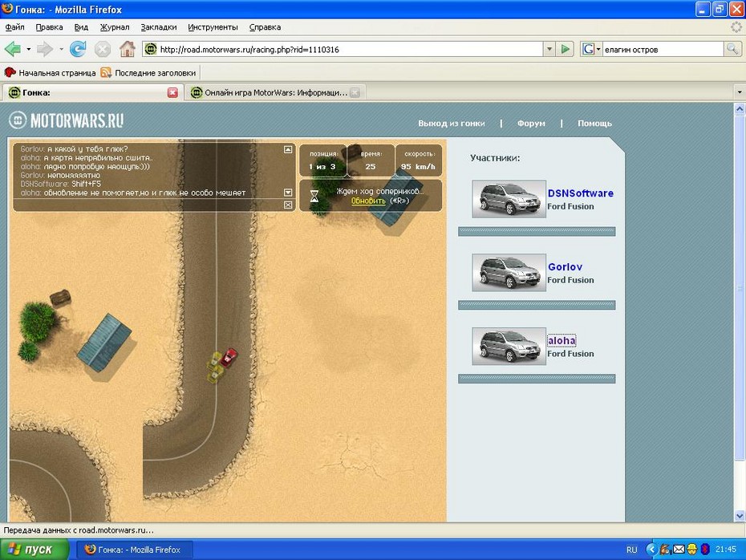
Task: Click the Выход из гонки link
Action: 452,124
